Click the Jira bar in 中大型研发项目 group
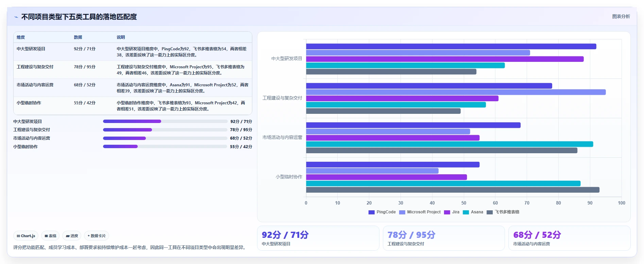The width and height of the screenshot is (644, 264). point(445,59)
